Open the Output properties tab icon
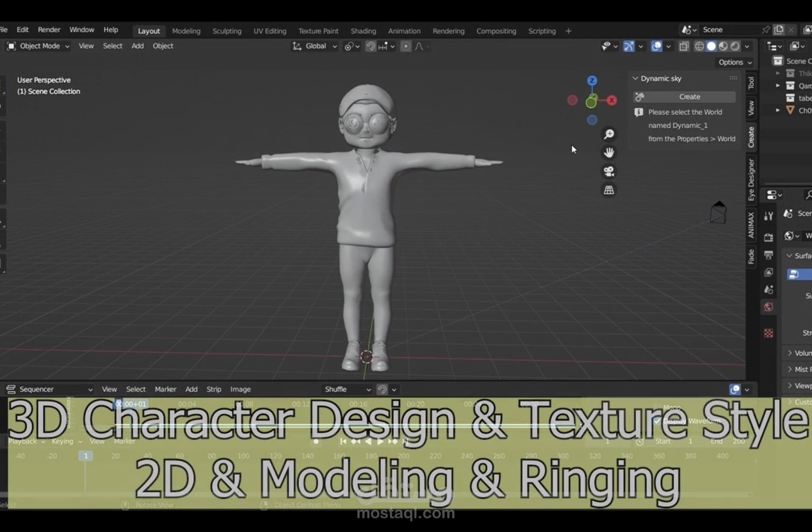Viewport: 812px width, 532px height. click(x=768, y=255)
